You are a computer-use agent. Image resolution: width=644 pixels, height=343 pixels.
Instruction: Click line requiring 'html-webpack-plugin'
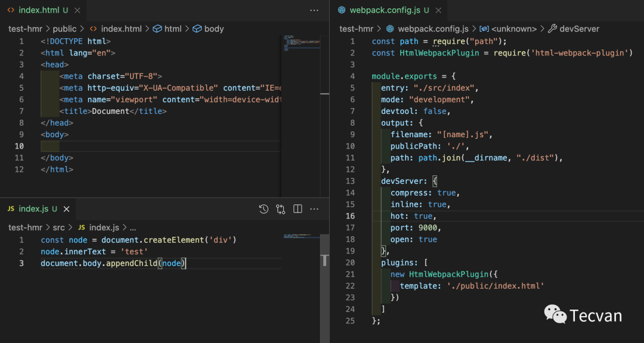[502, 53]
